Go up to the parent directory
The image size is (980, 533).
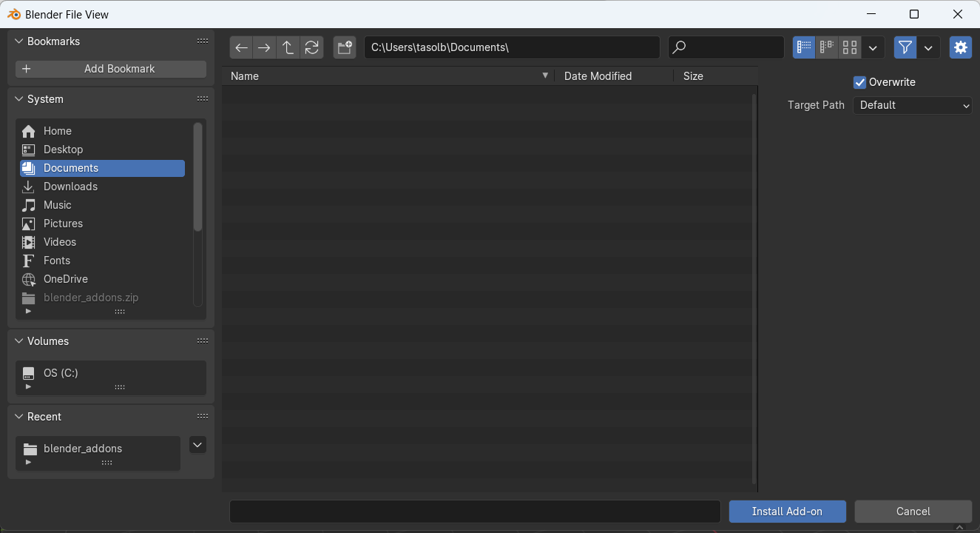[x=288, y=47]
